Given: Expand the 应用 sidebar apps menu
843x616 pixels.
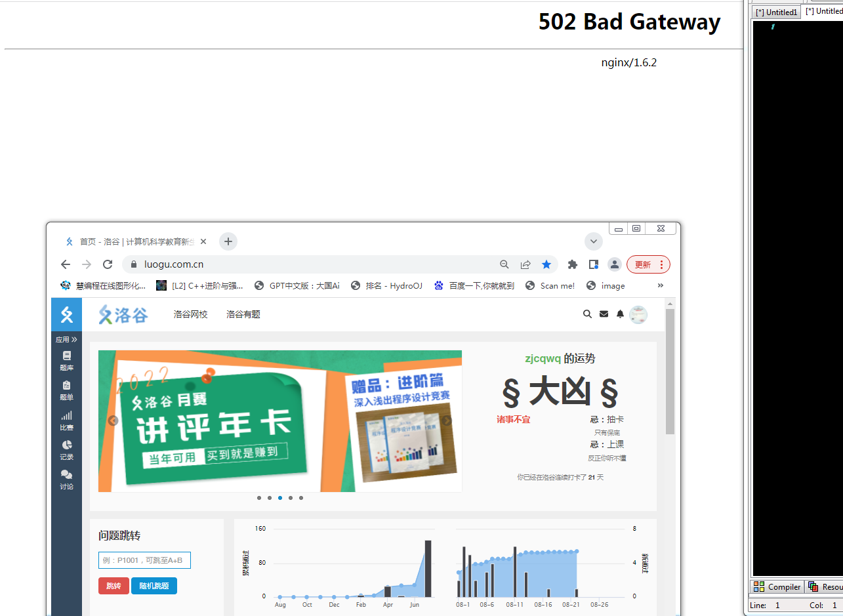Looking at the screenshot, I should point(66,339).
